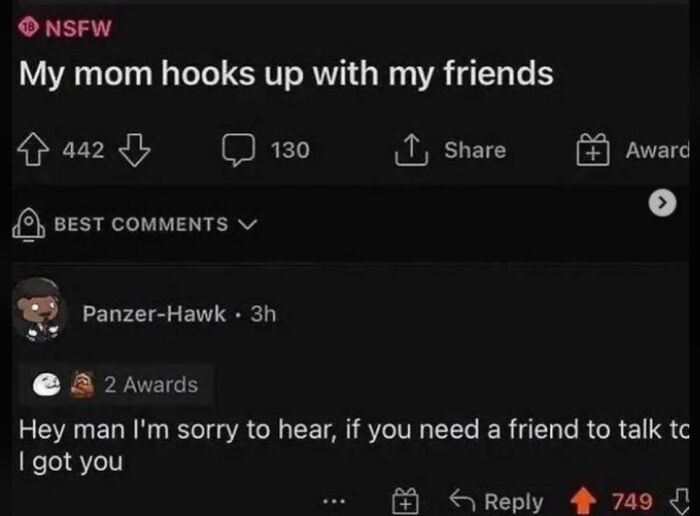Show the comment's 2 Awards details
700x516 pixels.
pos(116,385)
